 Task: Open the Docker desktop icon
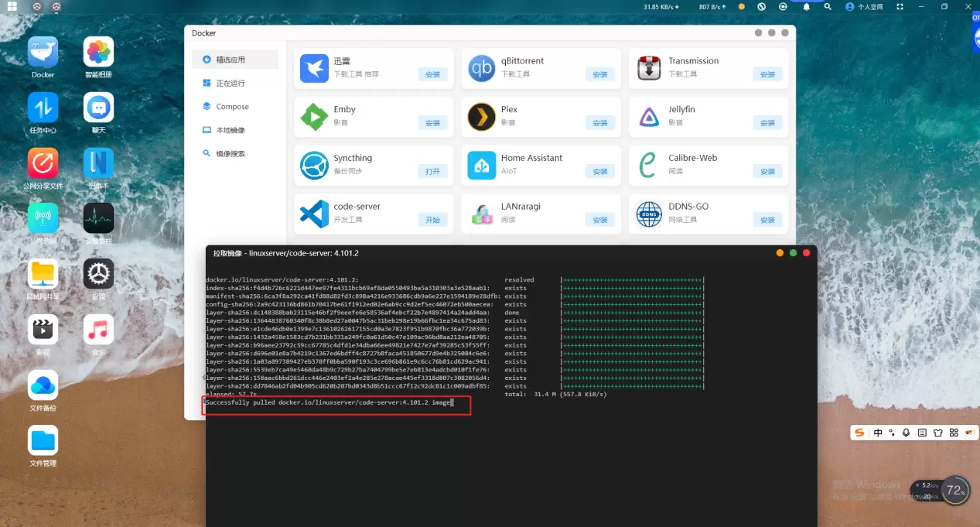click(x=43, y=53)
